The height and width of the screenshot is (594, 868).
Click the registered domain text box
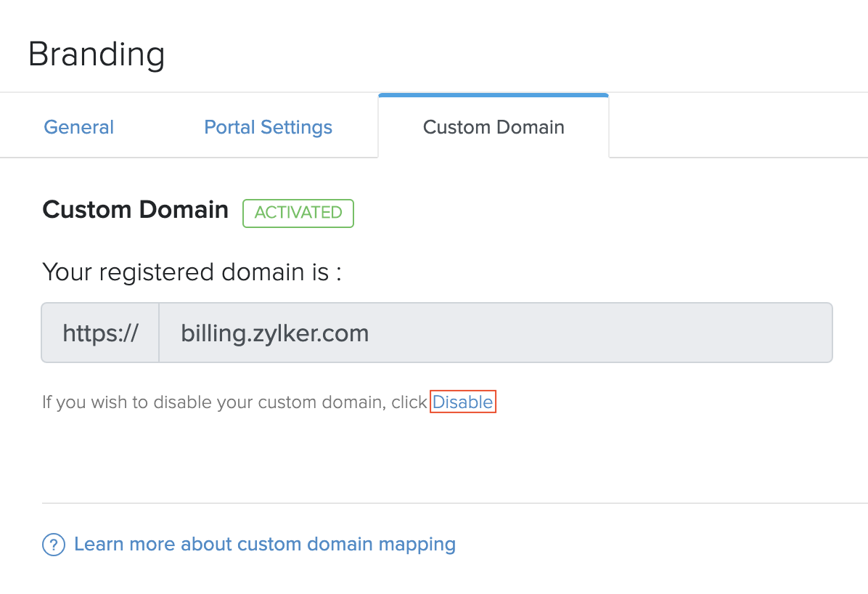tap(496, 332)
